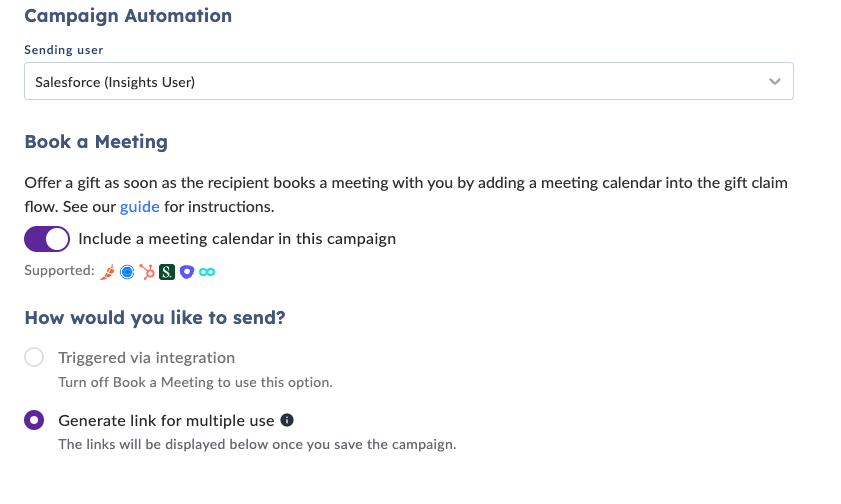Select Generate link for multiple use radio
The image size is (841, 504).
click(34, 420)
